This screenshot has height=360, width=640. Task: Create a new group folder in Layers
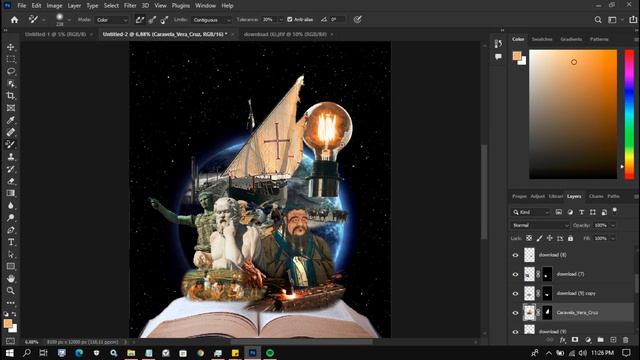(x=600, y=340)
